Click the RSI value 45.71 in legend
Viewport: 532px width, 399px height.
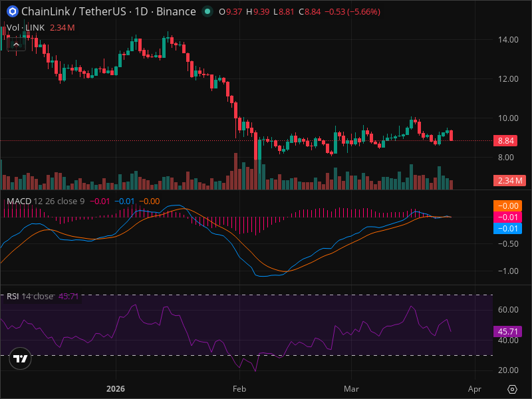pyautogui.click(x=68, y=296)
